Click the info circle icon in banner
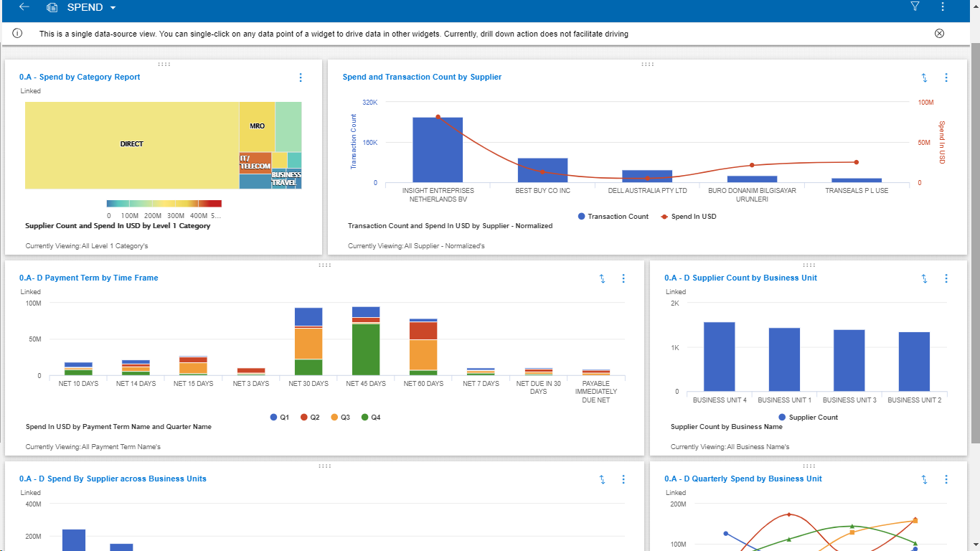Viewport: 980px width, 551px height. tap(17, 33)
